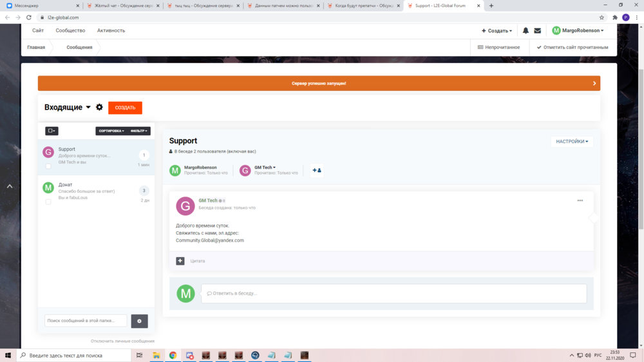Screen dimensions: 644x362
Task: Click the add participant icon
Action: 316,170
